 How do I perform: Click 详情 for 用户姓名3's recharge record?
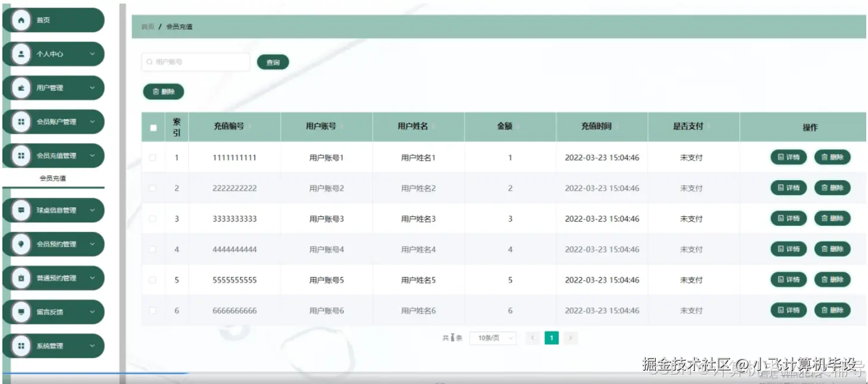click(788, 218)
